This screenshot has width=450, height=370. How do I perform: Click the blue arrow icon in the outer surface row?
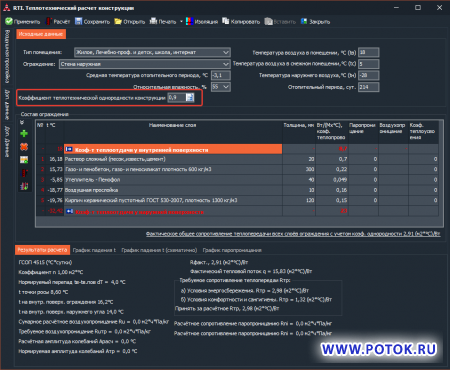point(69,211)
